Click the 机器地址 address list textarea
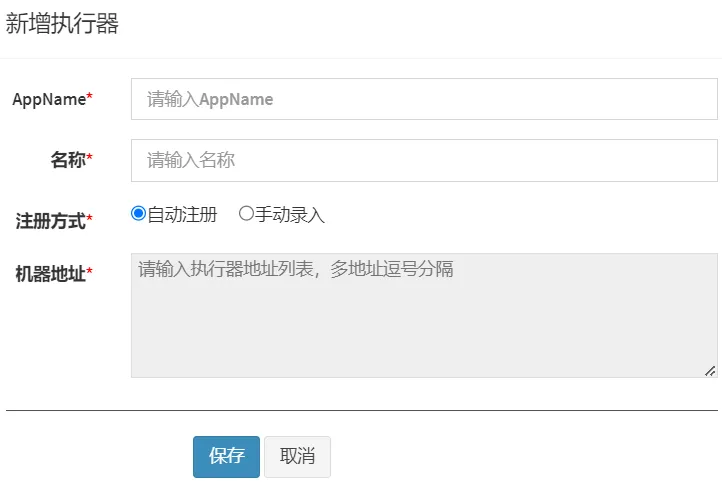This screenshot has height=502, width=722. pos(424,315)
